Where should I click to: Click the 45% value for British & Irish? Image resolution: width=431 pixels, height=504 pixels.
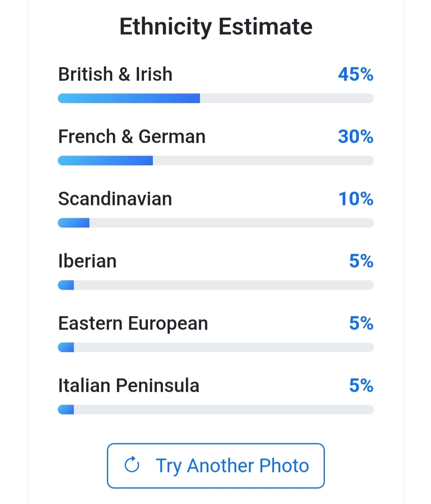click(356, 74)
